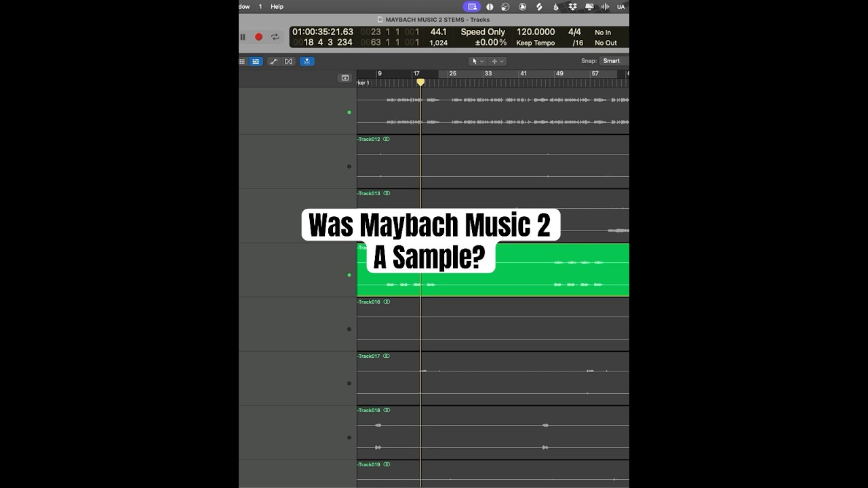Click the No In MIDI indicator
The image size is (868, 488).
[603, 33]
